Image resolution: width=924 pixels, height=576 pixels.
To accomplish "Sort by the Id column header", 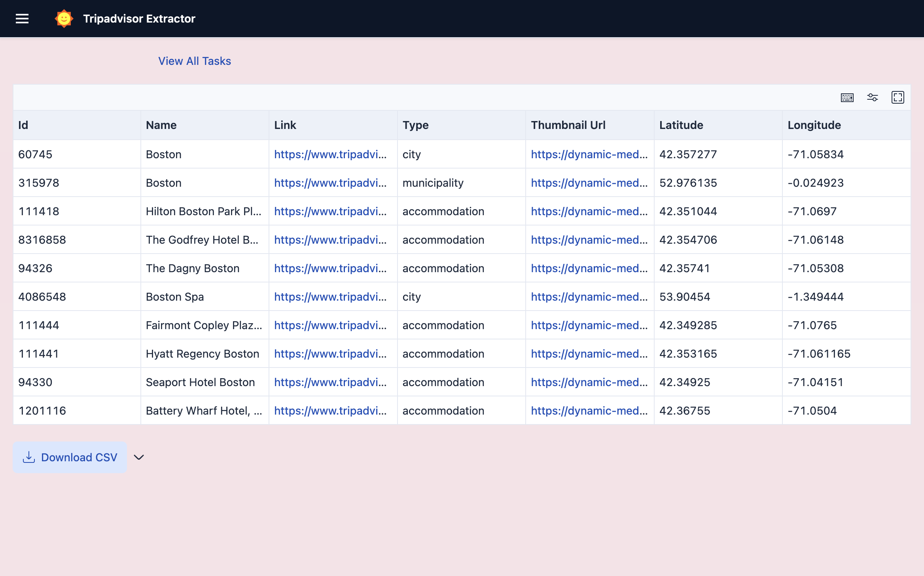I will click(23, 125).
